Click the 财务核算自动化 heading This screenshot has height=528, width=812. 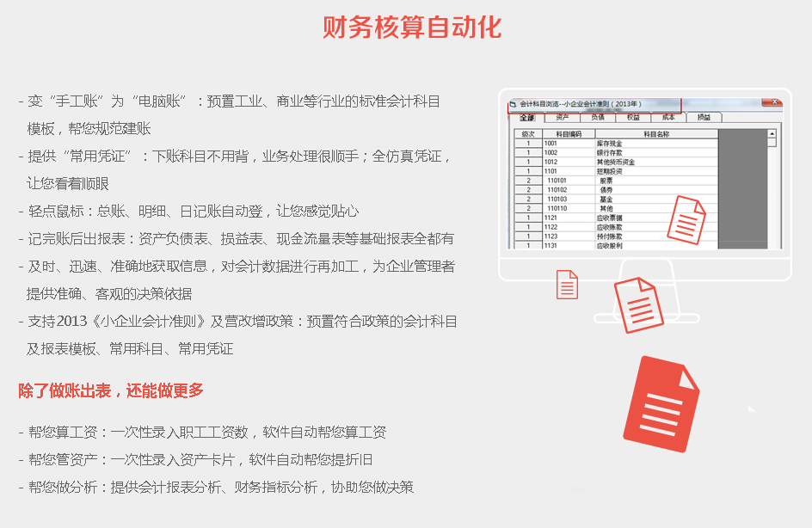pyautogui.click(x=412, y=28)
